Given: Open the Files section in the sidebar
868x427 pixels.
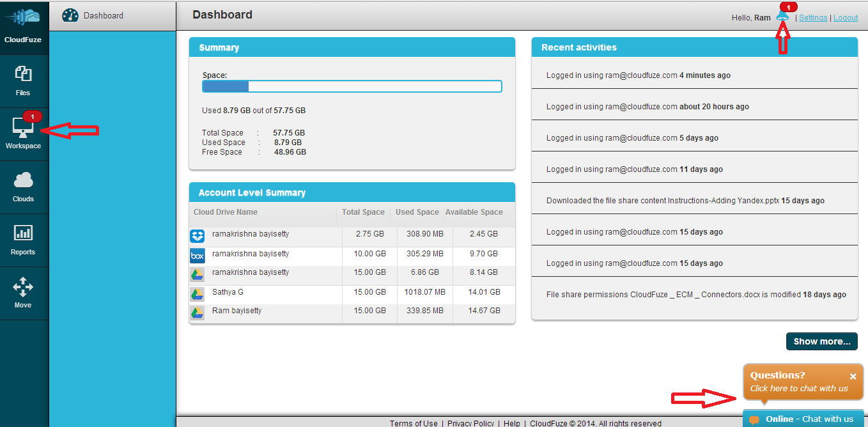Looking at the screenshot, I should pyautogui.click(x=23, y=81).
